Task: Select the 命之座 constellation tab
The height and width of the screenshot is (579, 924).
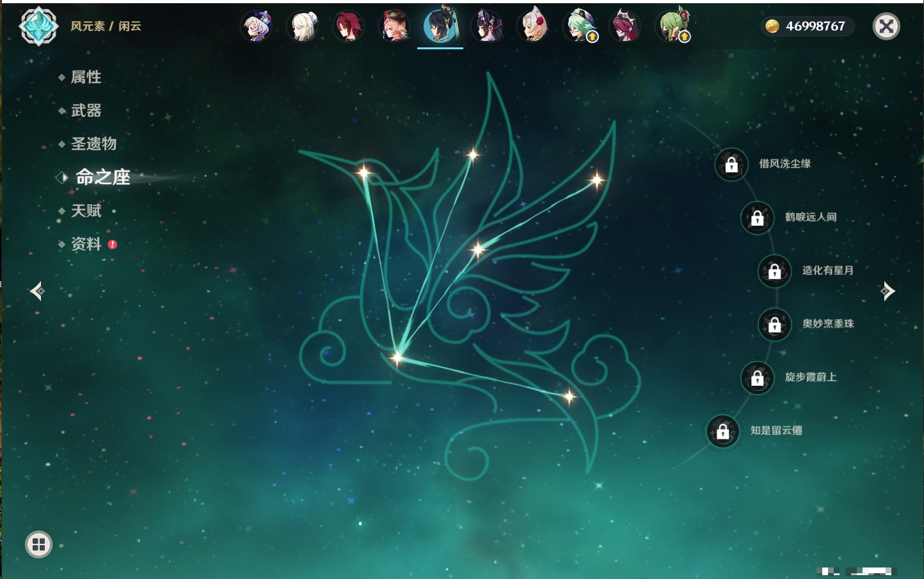Action: (x=102, y=177)
